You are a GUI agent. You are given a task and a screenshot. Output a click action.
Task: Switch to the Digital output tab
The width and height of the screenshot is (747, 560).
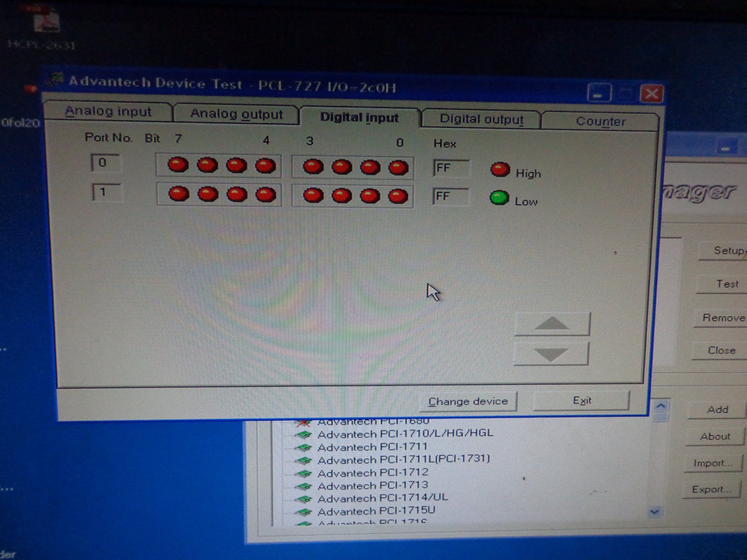click(x=481, y=119)
